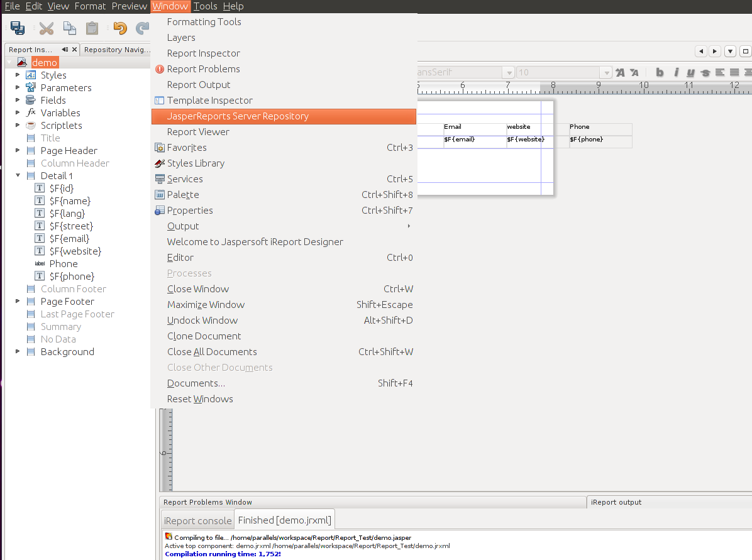This screenshot has height=560, width=752.
Task: Collapse the Detail 1 band
Action: pyautogui.click(x=18, y=175)
